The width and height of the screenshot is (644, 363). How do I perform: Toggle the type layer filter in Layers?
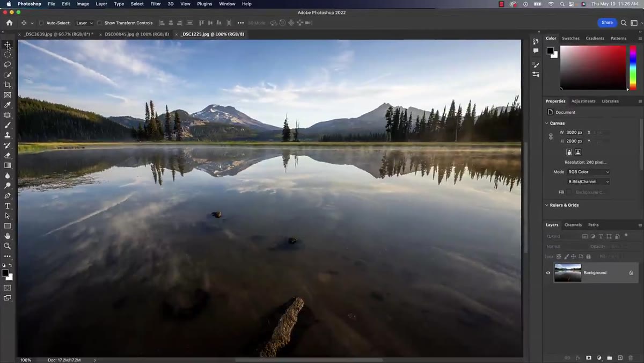[601, 236]
